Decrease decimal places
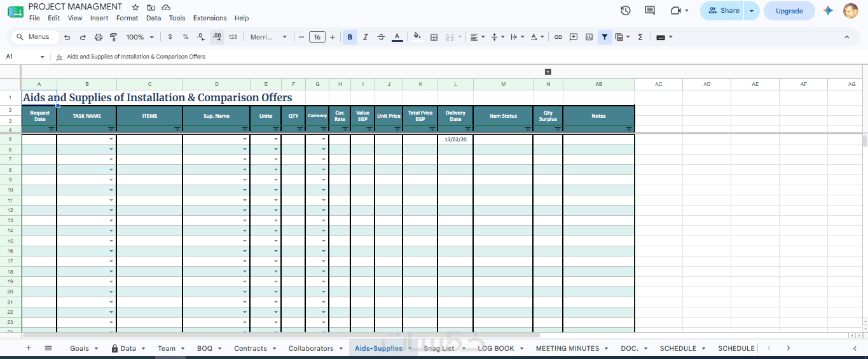Viewport: 868px width, 359px height. tap(202, 37)
